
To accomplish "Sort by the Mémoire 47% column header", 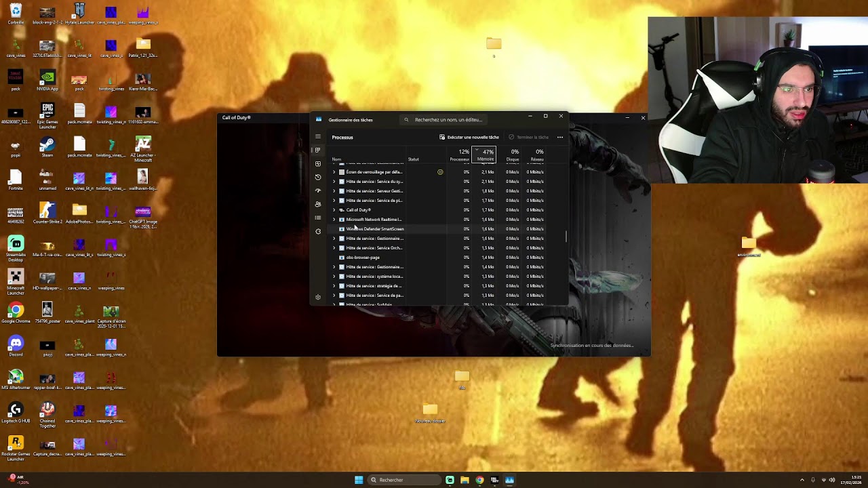I will [484, 155].
